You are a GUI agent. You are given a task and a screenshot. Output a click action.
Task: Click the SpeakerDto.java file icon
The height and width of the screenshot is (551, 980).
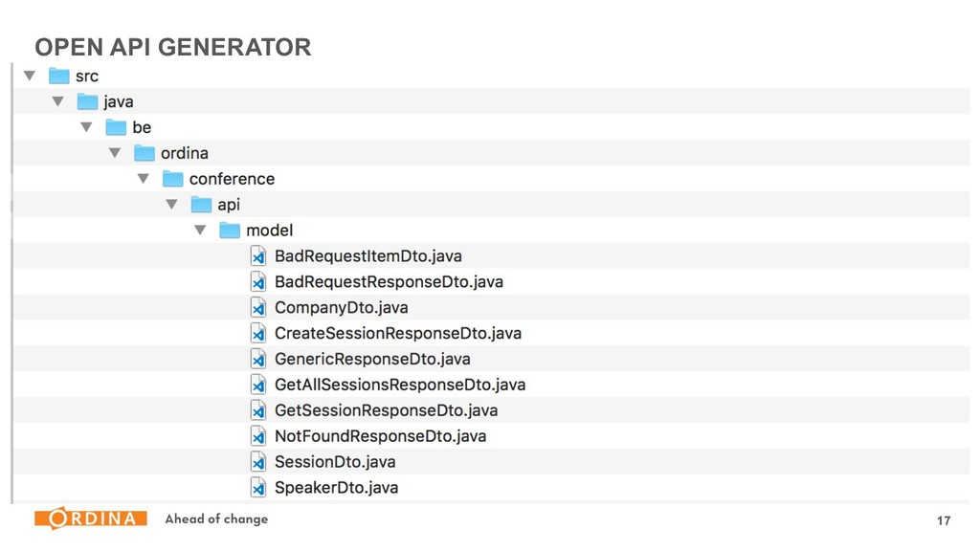(258, 487)
